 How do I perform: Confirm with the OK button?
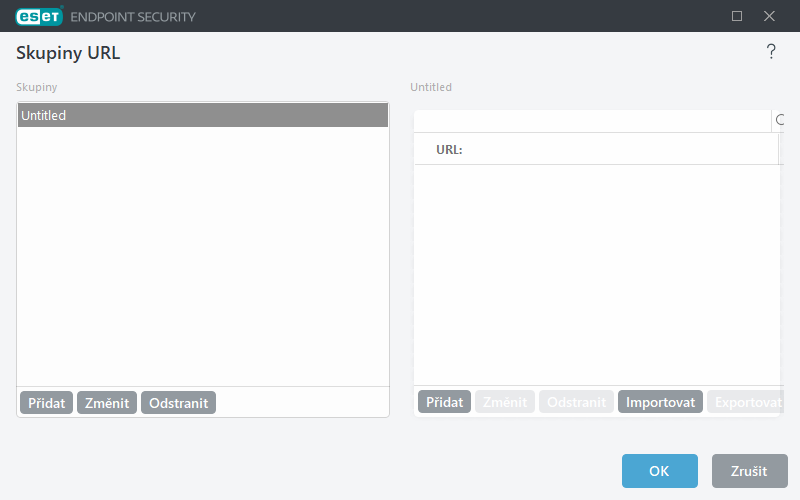pyautogui.click(x=660, y=471)
